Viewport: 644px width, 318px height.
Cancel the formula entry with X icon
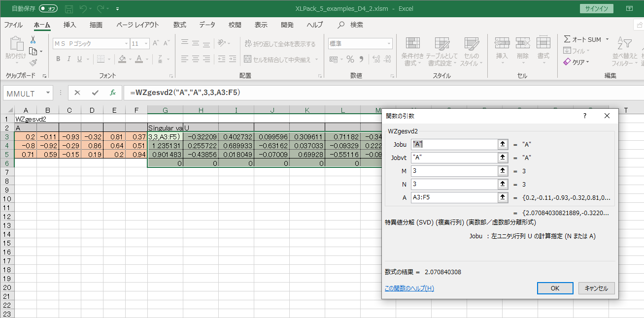(x=77, y=93)
